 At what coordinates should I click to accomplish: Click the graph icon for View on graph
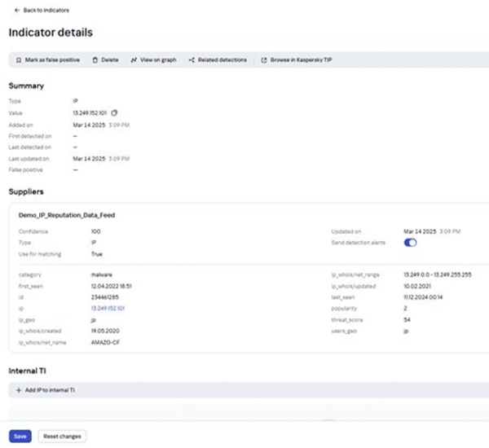(x=134, y=59)
